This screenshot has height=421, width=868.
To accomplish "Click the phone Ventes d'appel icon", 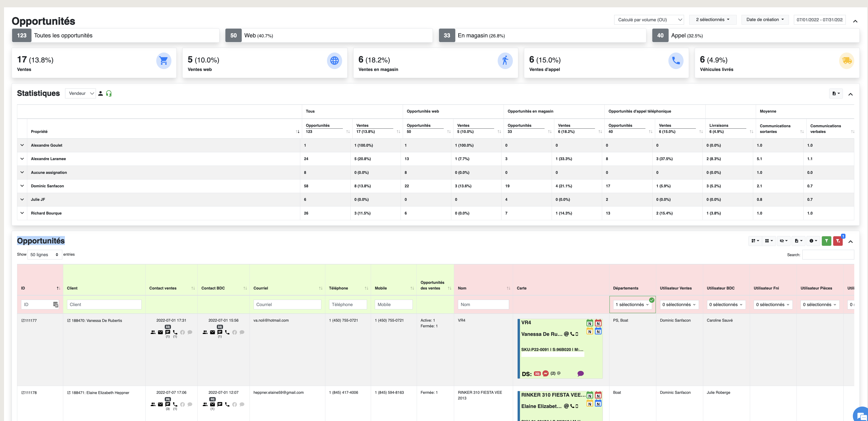I will [x=676, y=61].
